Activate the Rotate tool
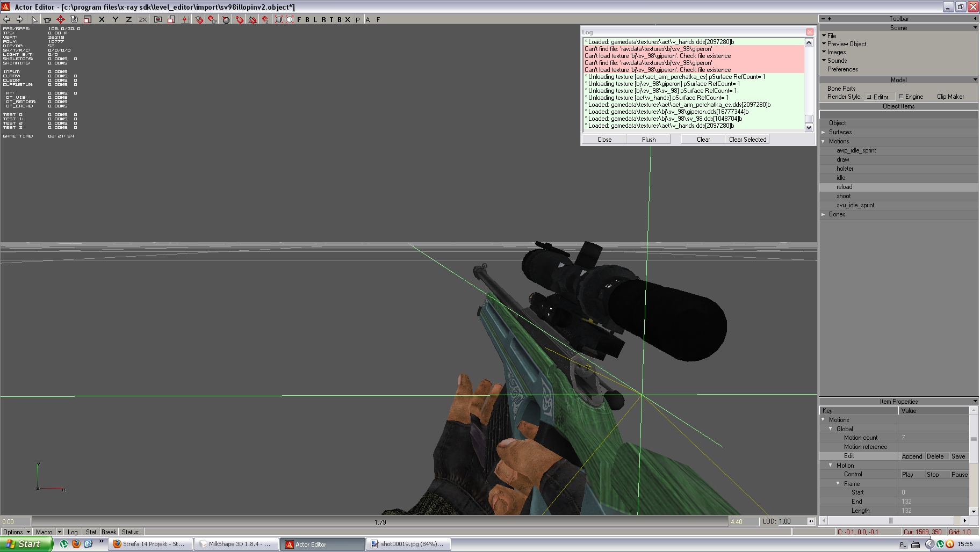The image size is (980, 552). [74, 19]
